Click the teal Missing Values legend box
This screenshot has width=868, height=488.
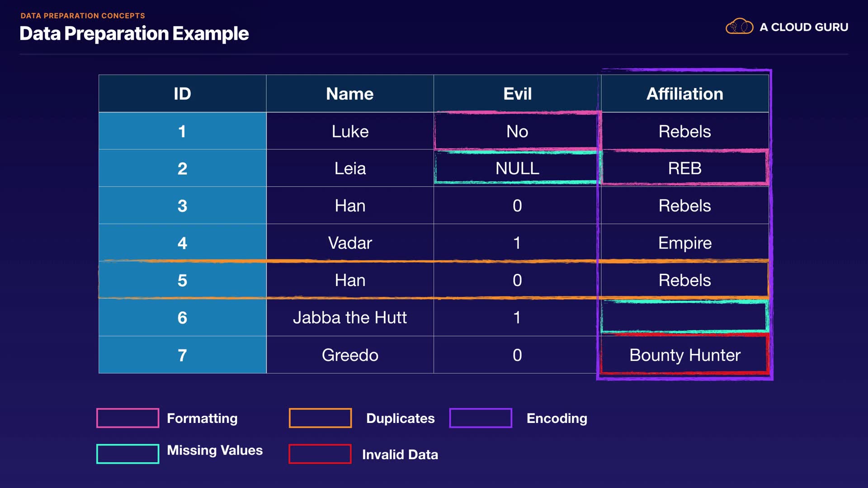(127, 454)
